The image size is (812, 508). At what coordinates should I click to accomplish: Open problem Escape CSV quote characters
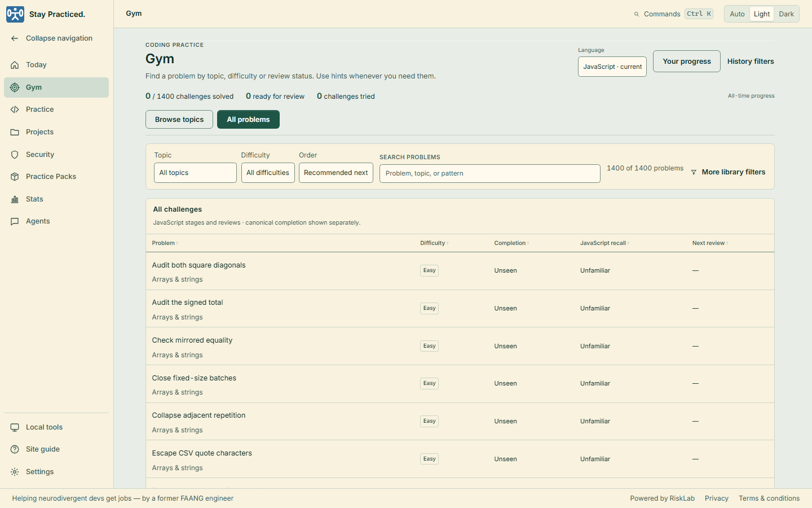tap(202, 453)
